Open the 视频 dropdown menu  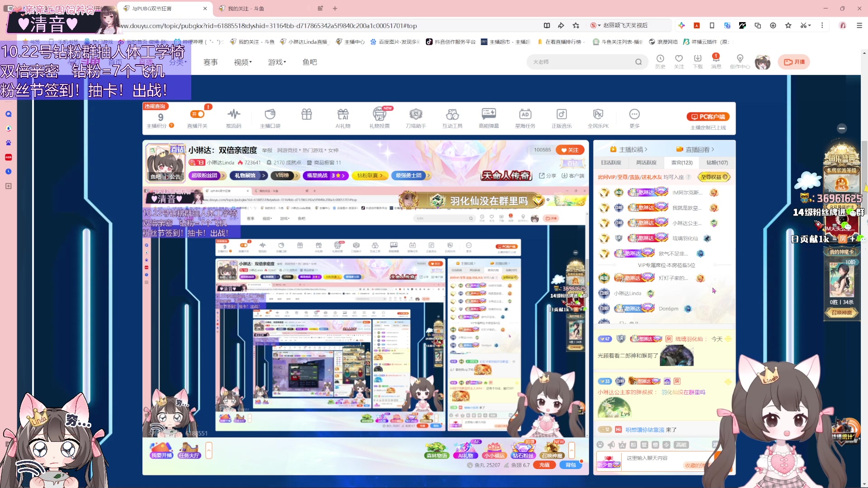(243, 62)
